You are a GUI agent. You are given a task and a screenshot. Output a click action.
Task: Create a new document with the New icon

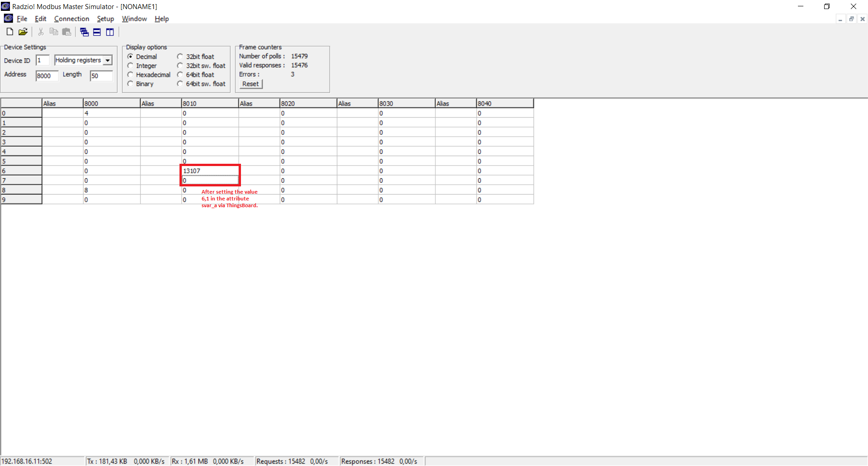[9, 32]
